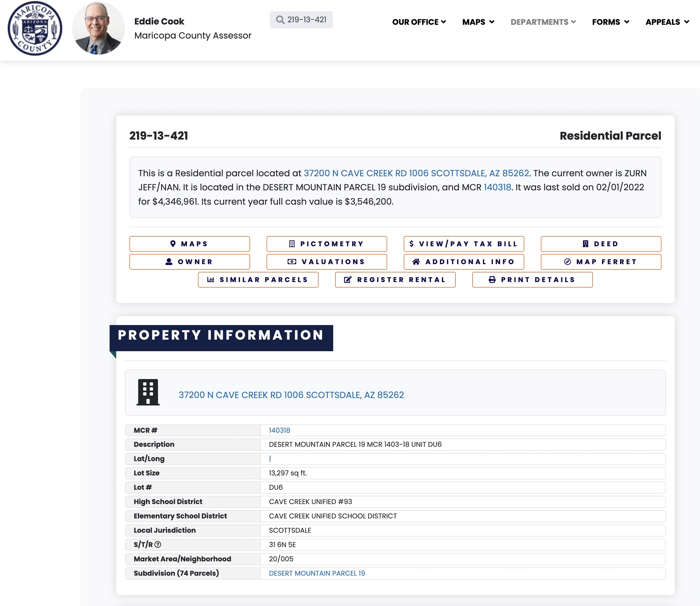
Task: Click the chart icon on SIMILAR PARCELS
Action: click(x=211, y=280)
